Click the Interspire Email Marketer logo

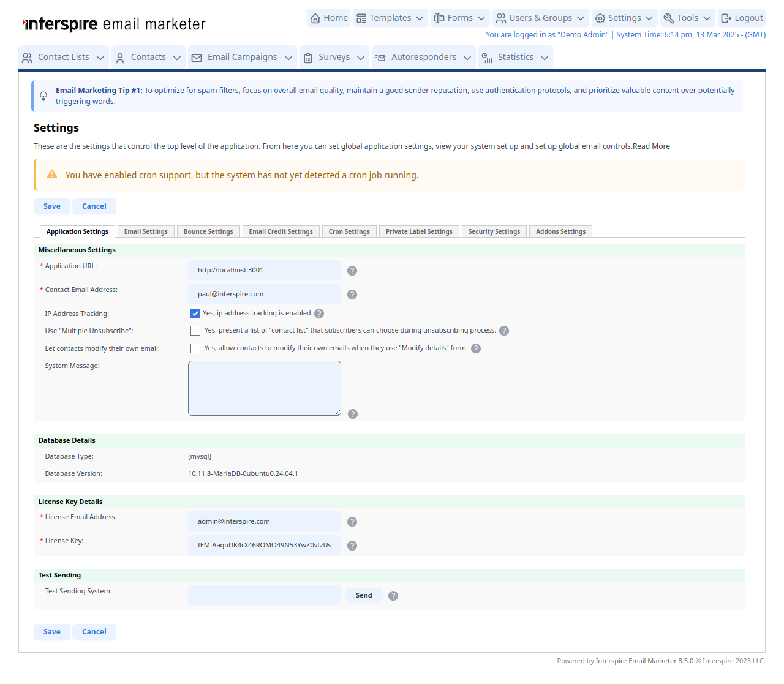[x=114, y=24]
